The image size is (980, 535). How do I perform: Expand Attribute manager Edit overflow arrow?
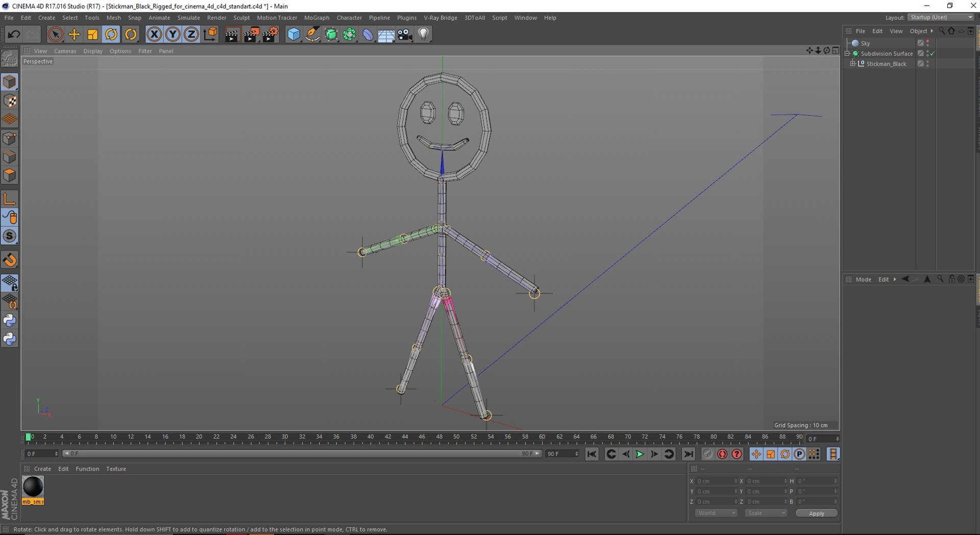click(x=895, y=279)
